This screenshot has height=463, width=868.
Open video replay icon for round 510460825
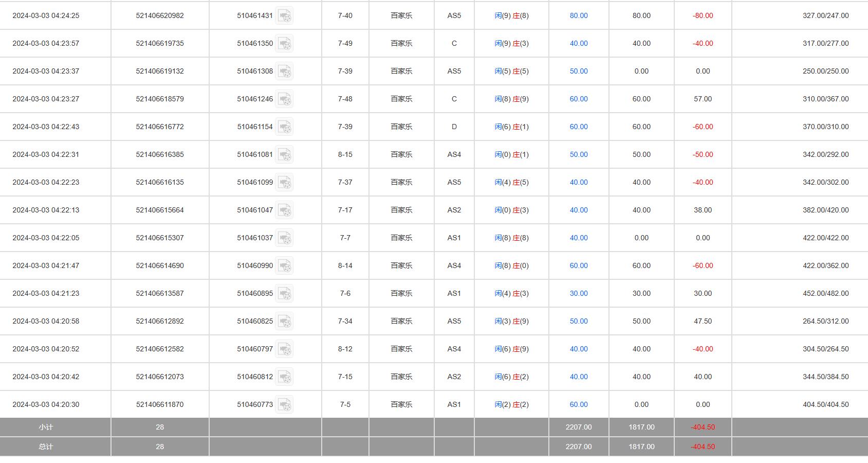(x=284, y=322)
